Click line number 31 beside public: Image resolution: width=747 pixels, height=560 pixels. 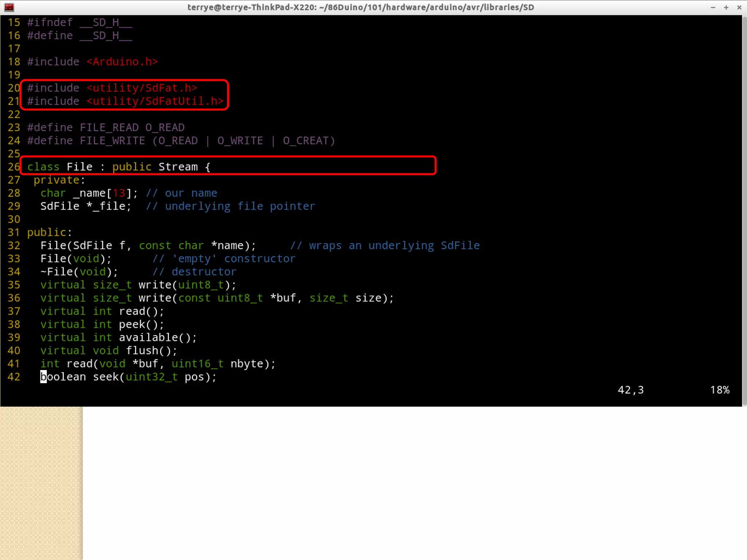[x=13, y=233]
